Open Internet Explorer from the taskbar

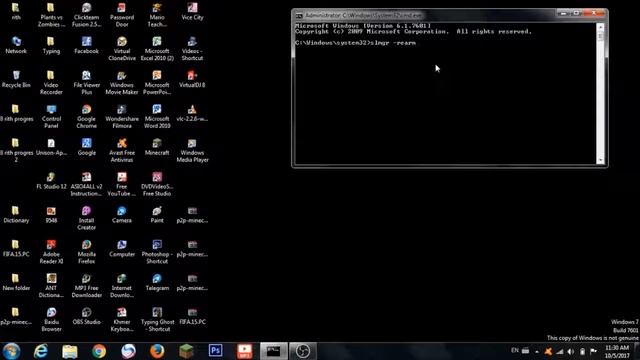point(41,351)
